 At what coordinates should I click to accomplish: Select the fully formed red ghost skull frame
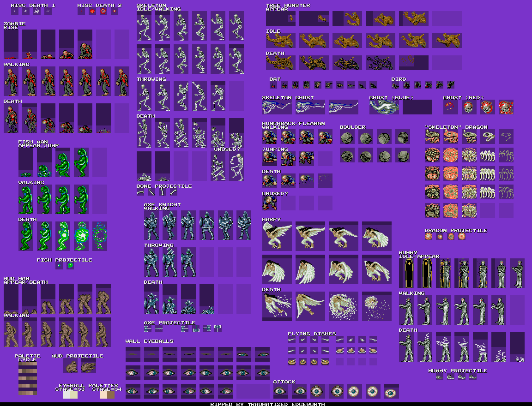pos(506,107)
